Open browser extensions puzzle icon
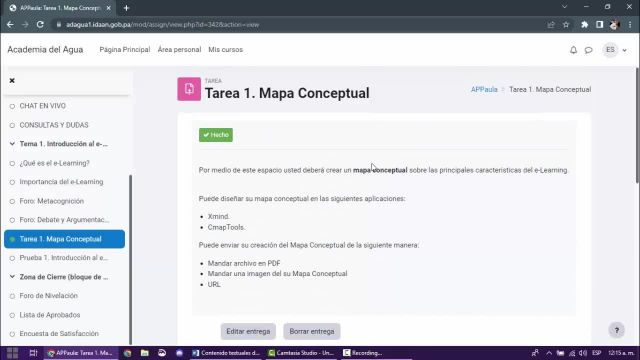The image size is (640, 360). click(584, 24)
